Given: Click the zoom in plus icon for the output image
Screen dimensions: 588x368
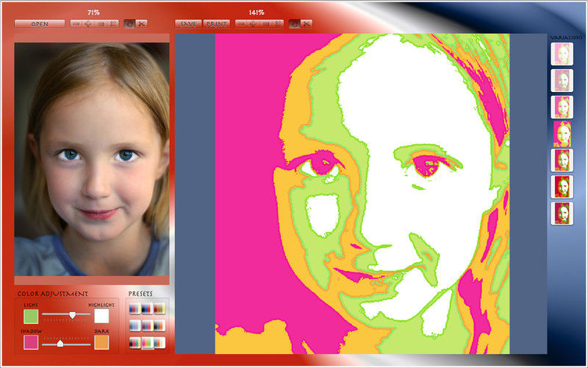Looking at the screenshot, I should pos(253,24).
